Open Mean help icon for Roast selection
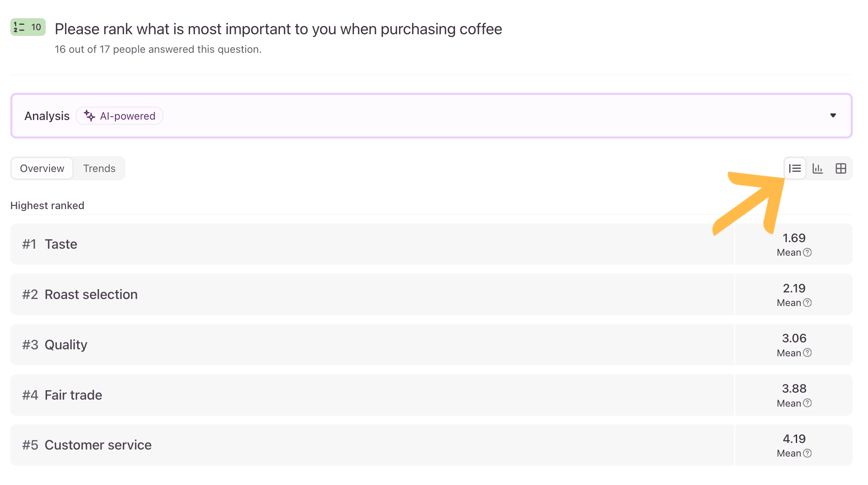Viewport: 868px width, 485px height. pyautogui.click(x=807, y=303)
